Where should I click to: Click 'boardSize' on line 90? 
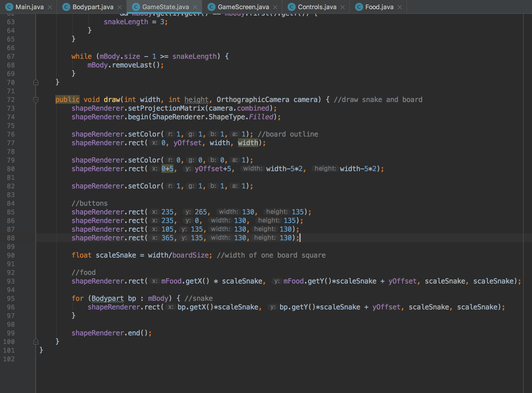pos(190,255)
